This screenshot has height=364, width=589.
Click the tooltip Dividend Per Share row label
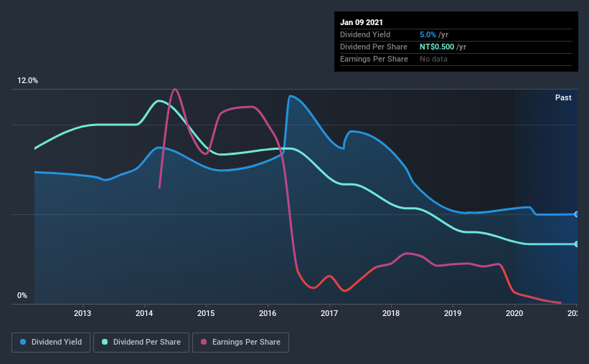[x=373, y=47]
